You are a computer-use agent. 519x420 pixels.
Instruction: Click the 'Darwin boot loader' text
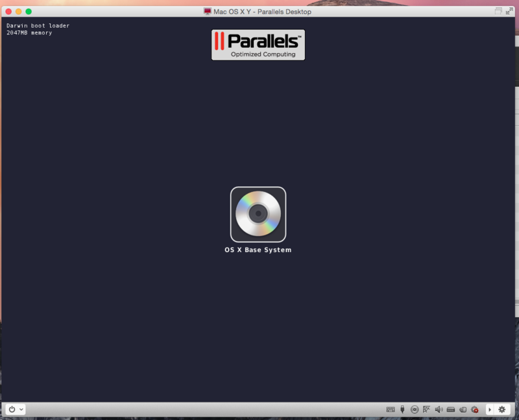38,25
